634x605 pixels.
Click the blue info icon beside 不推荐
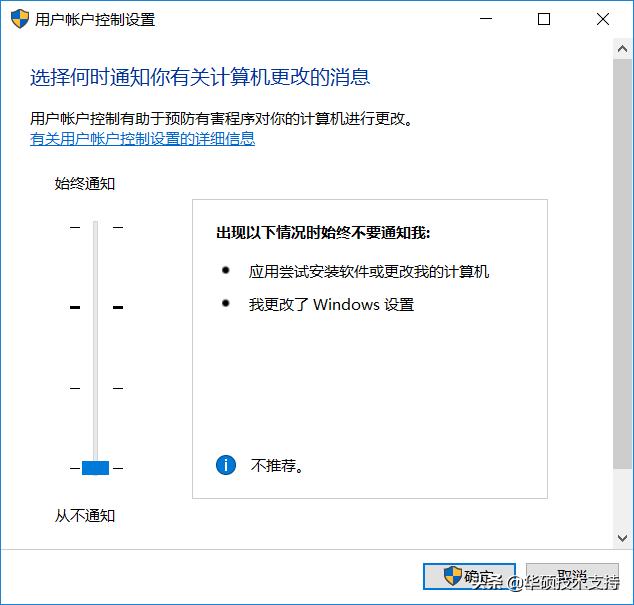(226, 465)
